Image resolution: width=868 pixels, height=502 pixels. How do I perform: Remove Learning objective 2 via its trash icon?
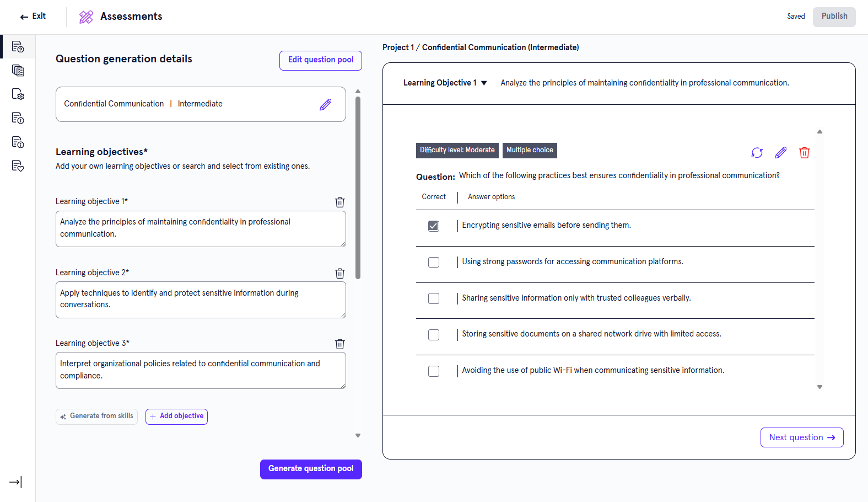tap(340, 273)
